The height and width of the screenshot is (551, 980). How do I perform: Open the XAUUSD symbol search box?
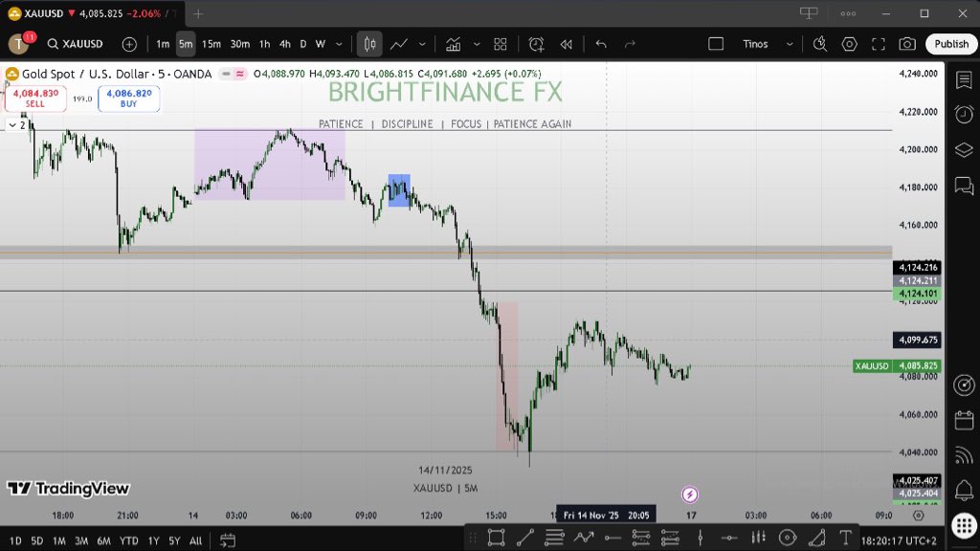(75, 44)
